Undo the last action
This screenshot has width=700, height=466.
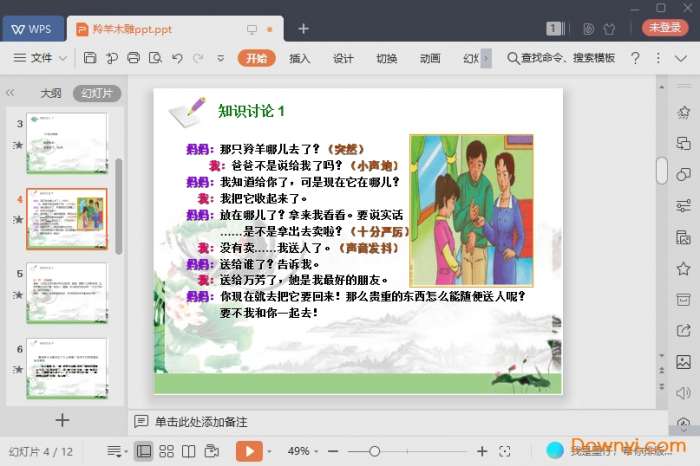pyautogui.click(x=177, y=58)
